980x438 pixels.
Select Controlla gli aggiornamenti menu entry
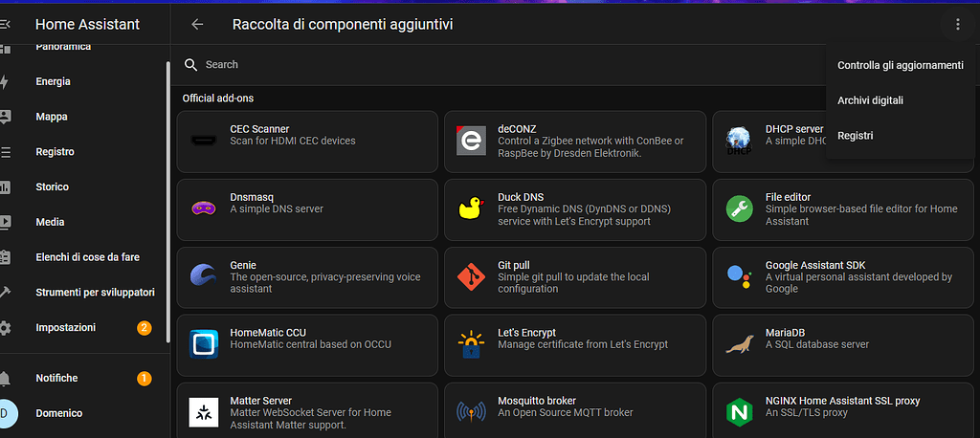pyautogui.click(x=900, y=66)
